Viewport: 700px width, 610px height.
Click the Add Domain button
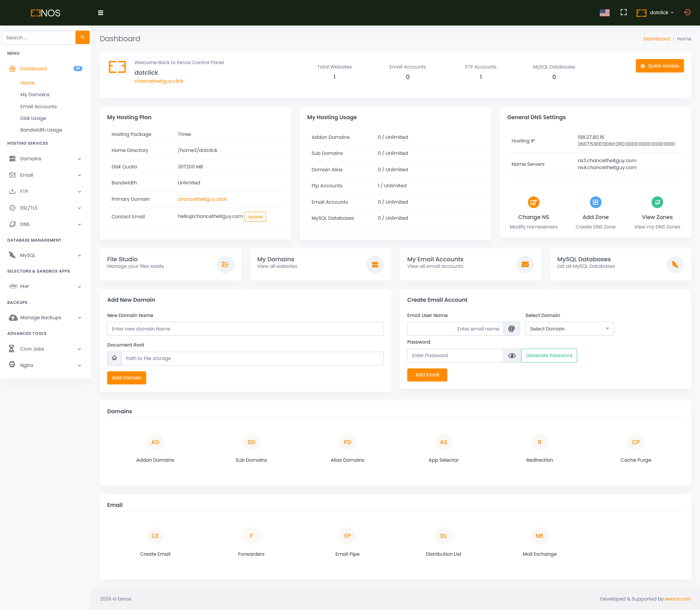127,378
